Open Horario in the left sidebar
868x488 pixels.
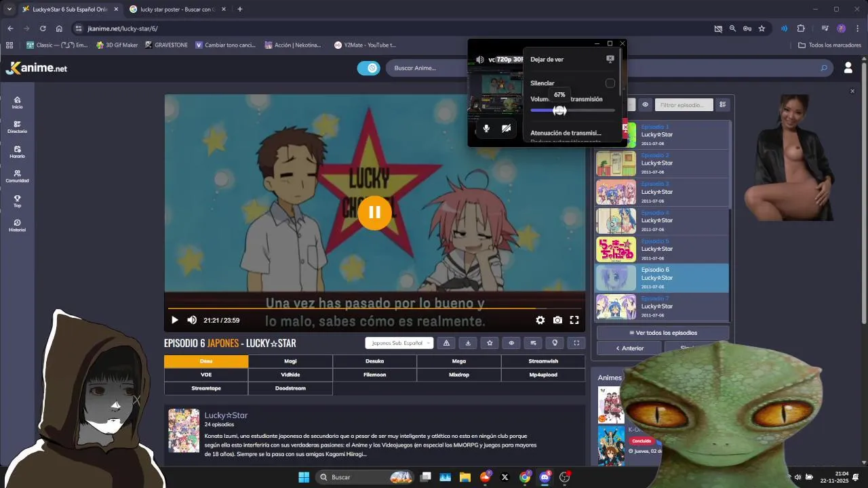17,152
